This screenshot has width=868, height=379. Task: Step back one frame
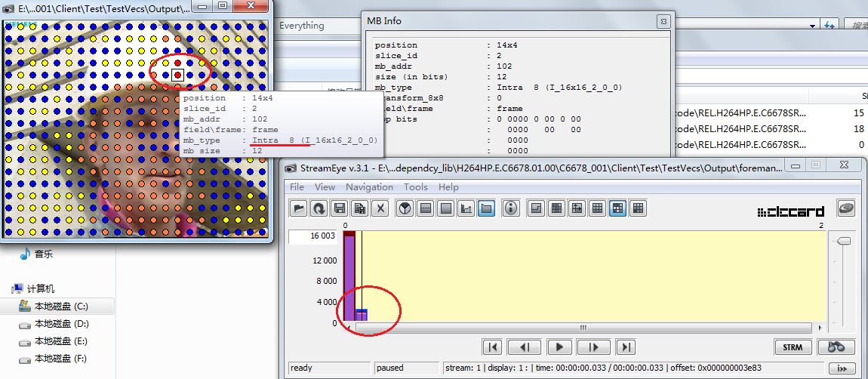coord(524,347)
